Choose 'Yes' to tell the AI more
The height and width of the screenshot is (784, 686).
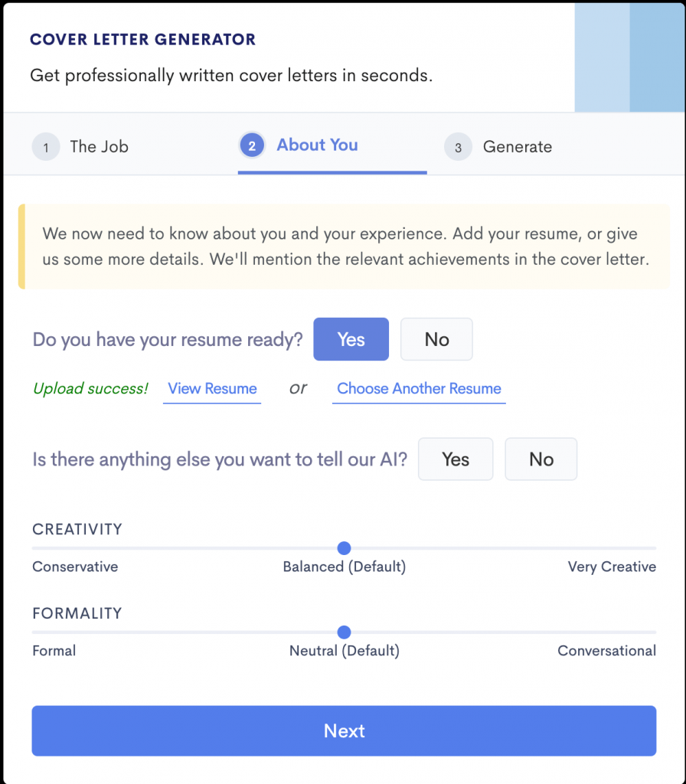456,459
